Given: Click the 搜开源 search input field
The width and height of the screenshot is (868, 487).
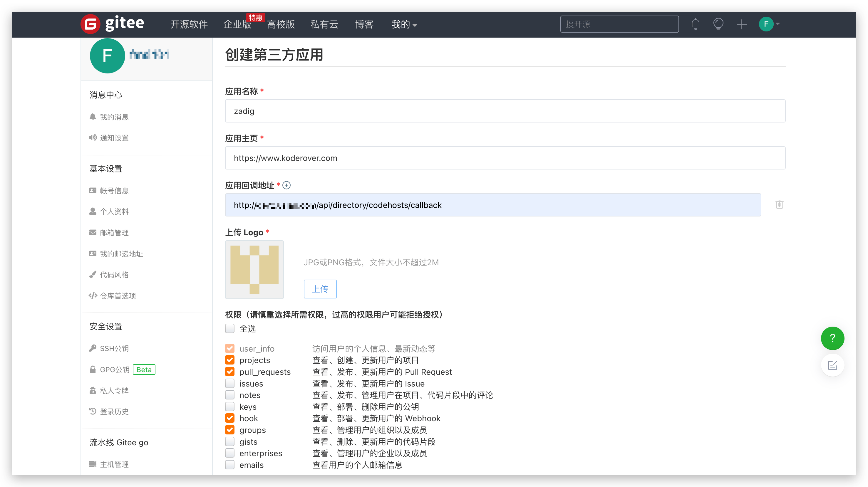Looking at the screenshot, I should click(x=619, y=24).
